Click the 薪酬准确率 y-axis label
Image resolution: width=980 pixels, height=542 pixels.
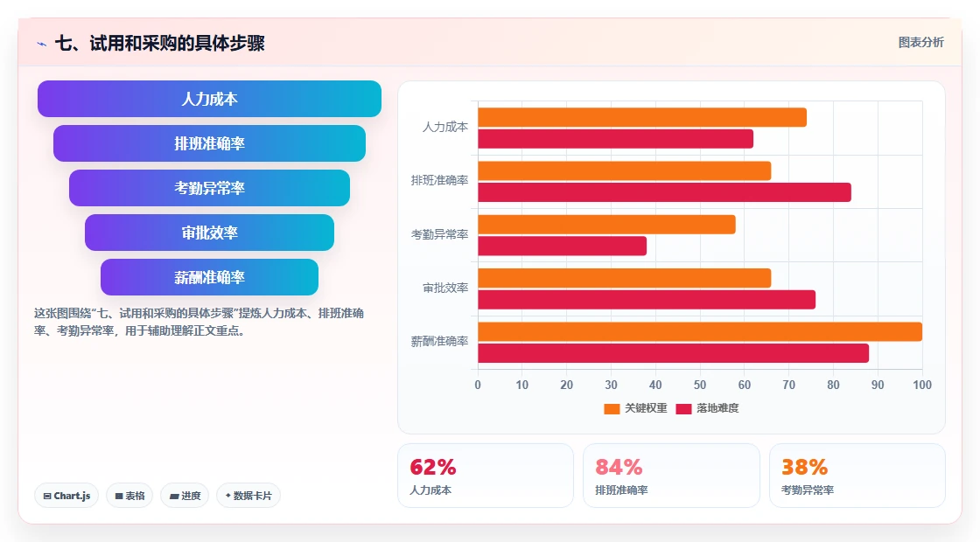(439, 342)
